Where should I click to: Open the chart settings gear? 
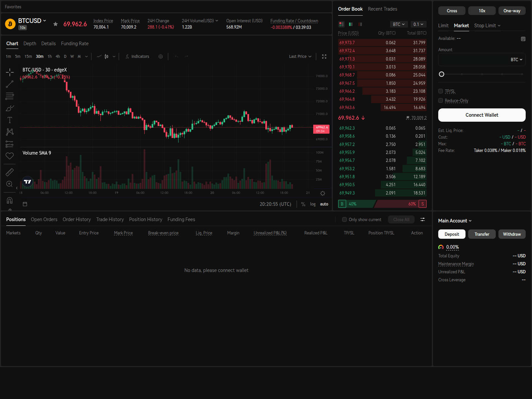[161, 57]
